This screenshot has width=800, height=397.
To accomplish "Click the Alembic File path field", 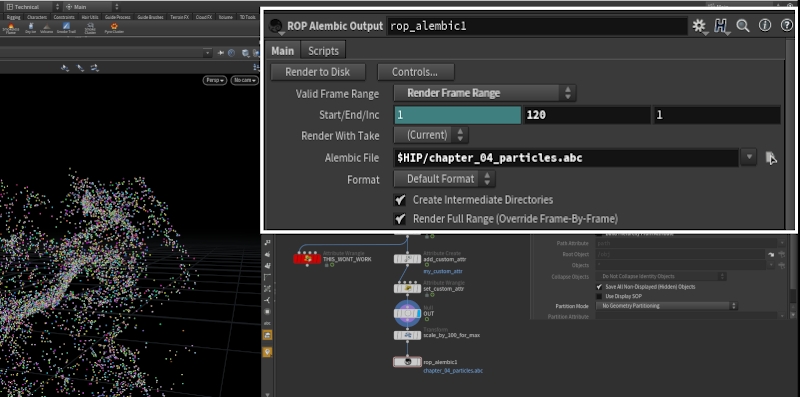I will coord(566,158).
